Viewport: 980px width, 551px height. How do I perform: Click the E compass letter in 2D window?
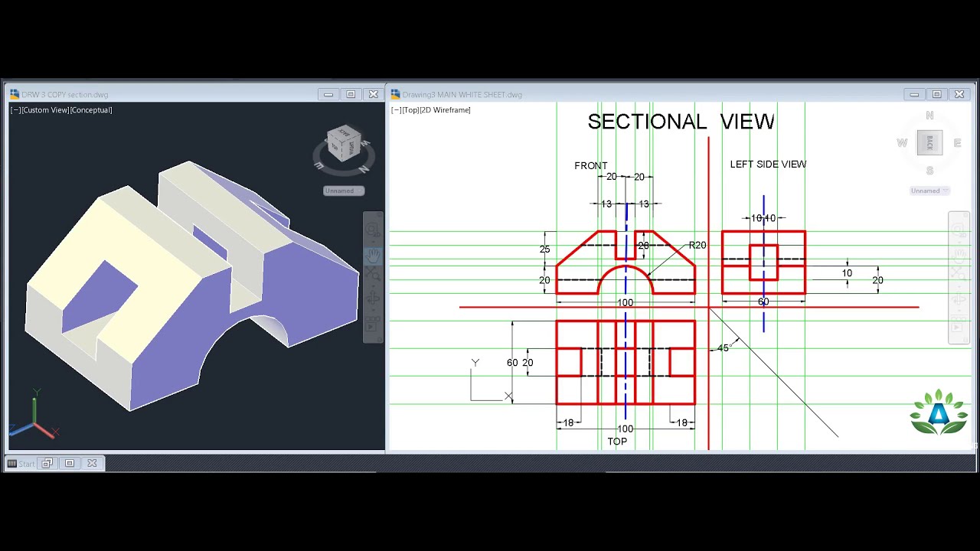coord(957,143)
